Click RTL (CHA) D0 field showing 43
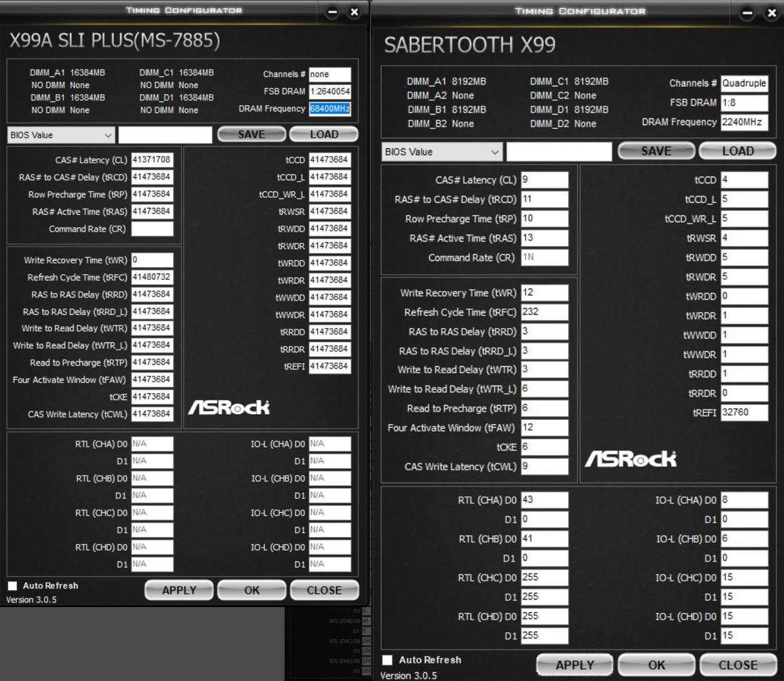 pos(544,500)
